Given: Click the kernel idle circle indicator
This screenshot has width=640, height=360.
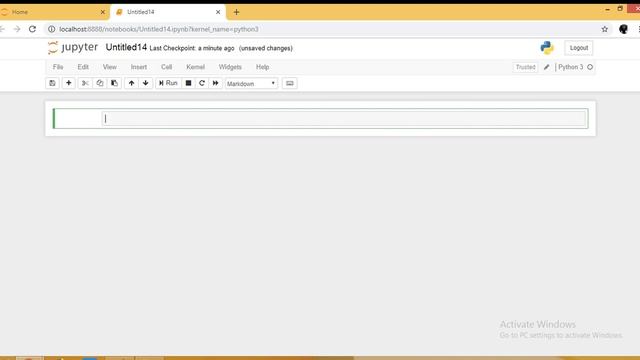Looking at the screenshot, I should pos(590,67).
